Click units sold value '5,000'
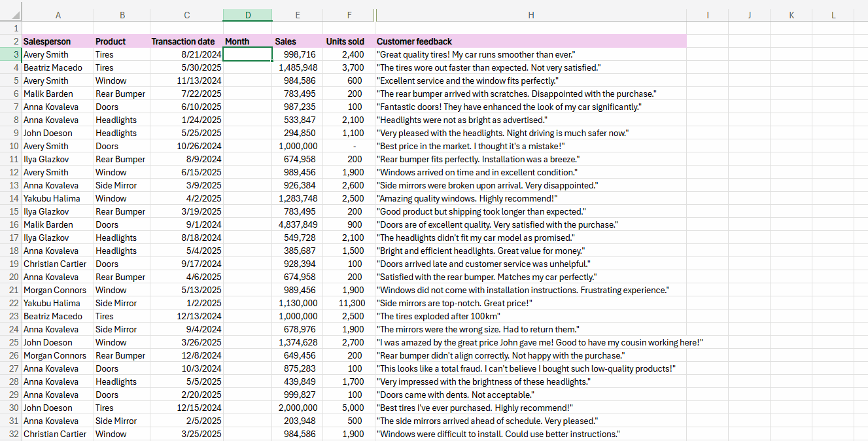 pyautogui.click(x=349, y=408)
